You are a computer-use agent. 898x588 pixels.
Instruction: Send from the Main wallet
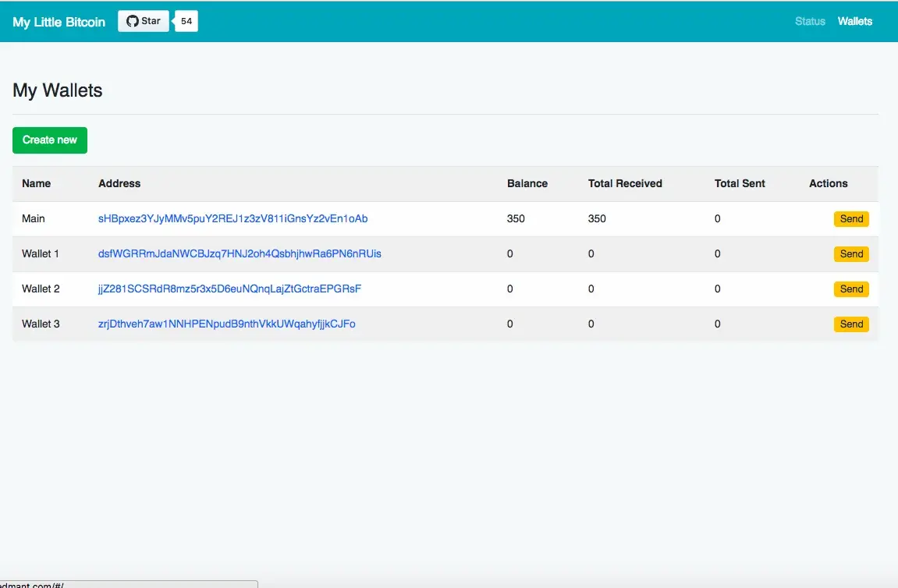(x=851, y=218)
